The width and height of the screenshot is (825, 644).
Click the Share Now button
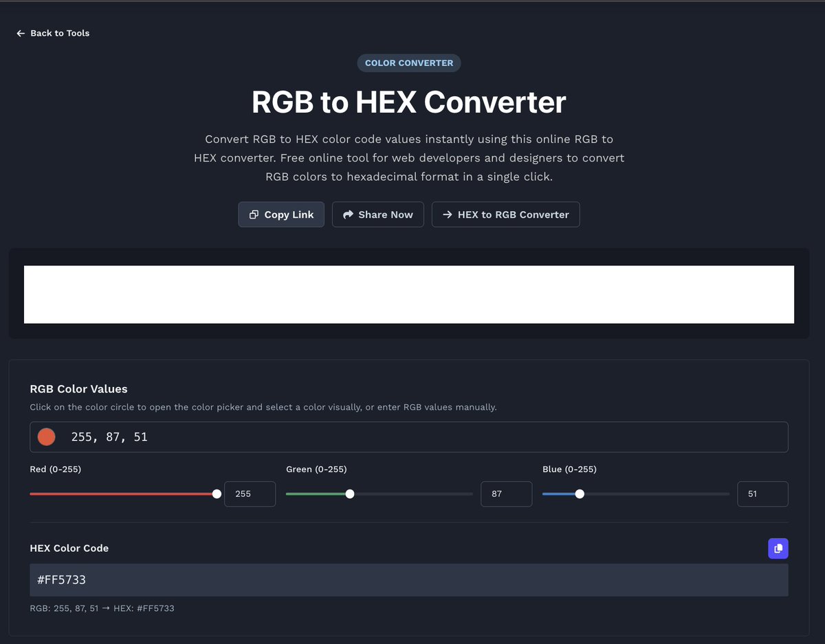[378, 214]
